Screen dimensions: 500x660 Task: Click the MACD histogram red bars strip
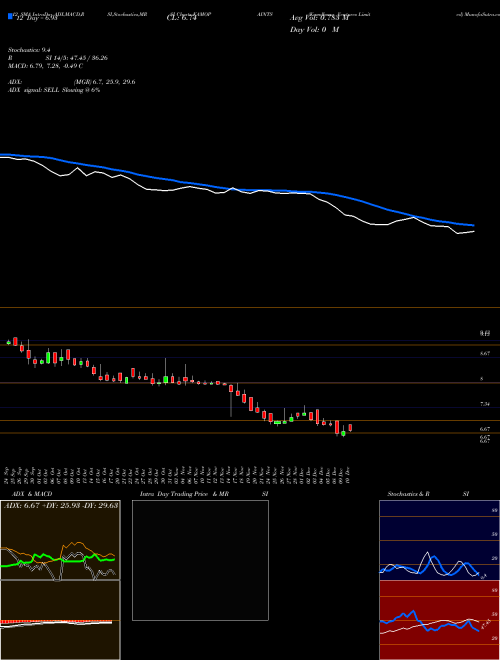pos(56,622)
